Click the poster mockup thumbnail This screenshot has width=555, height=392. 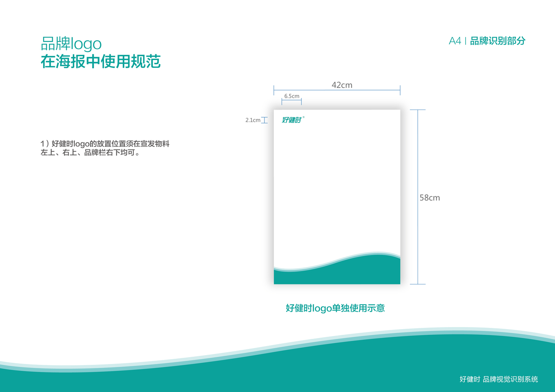(337, 197)
